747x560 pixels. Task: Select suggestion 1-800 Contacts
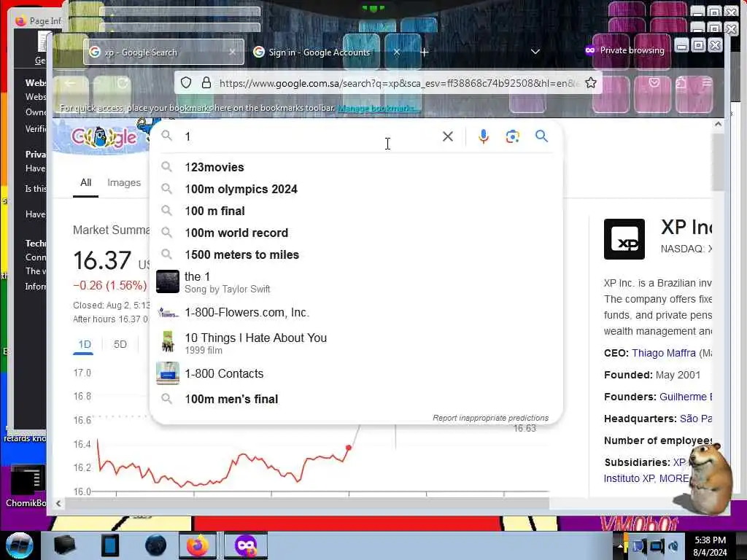point(356,373)
